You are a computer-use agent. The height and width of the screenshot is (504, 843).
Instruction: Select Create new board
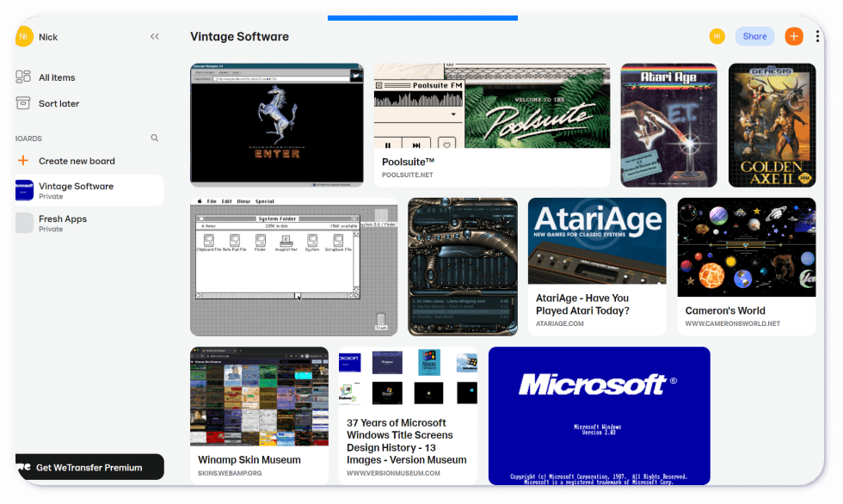point(77,161)
